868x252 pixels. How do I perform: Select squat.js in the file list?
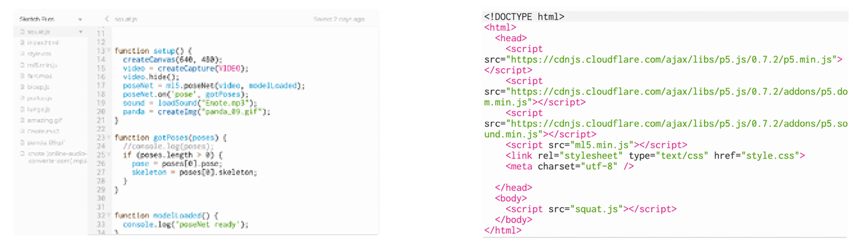coord(38,32)
